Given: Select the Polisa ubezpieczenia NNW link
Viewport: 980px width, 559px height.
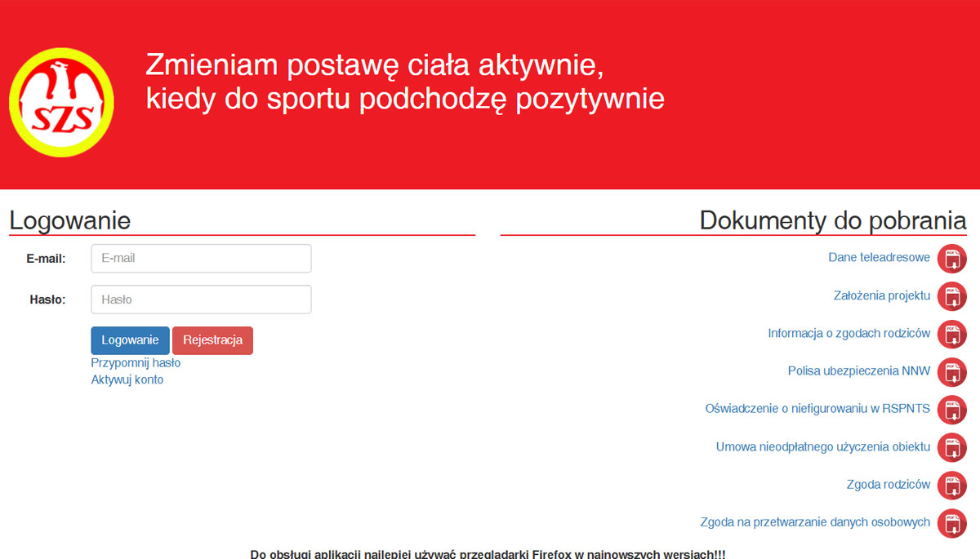Looking at the screenshot, I should [858, 371].
